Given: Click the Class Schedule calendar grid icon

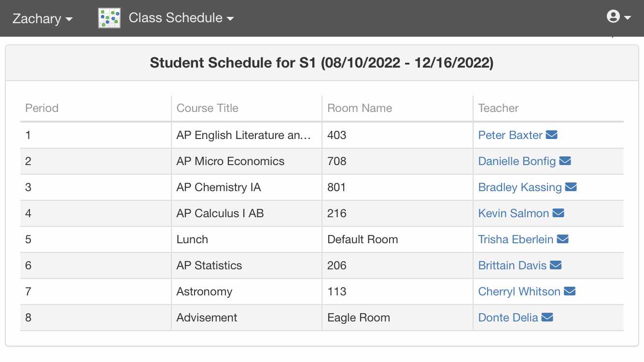Looking at the screenshot, I should click(110, 18).
